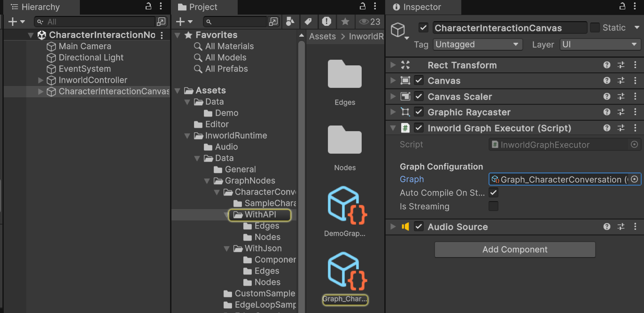Click the blue Graph property label
644x313 pixels.
[x=411, y=179]
